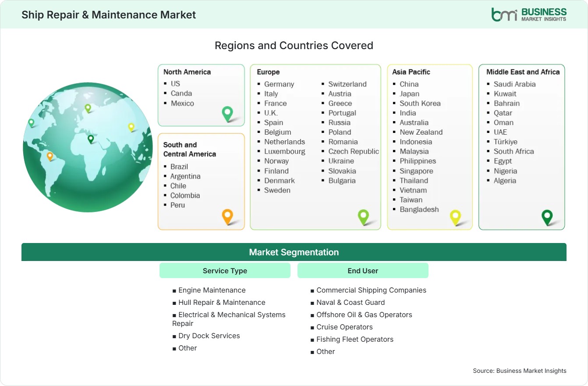Click 'Algeria' in the list
Screen dimensions: 588x386
(505, 180)
